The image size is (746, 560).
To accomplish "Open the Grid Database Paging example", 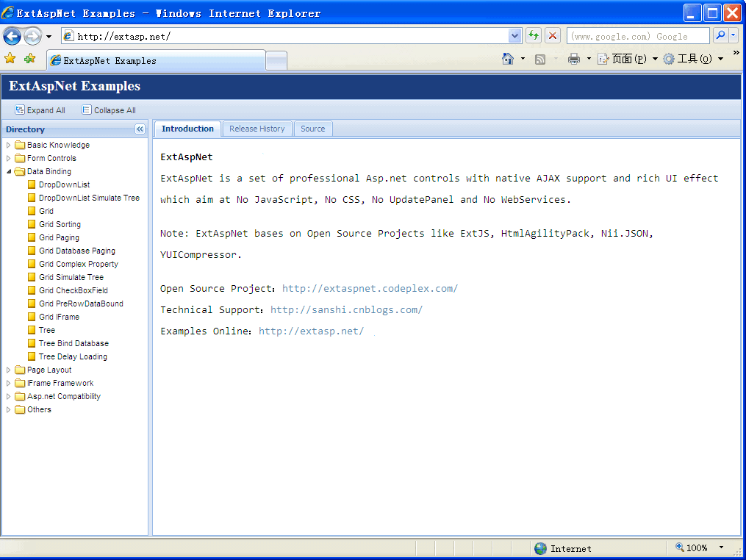I will tap(77, 251).
